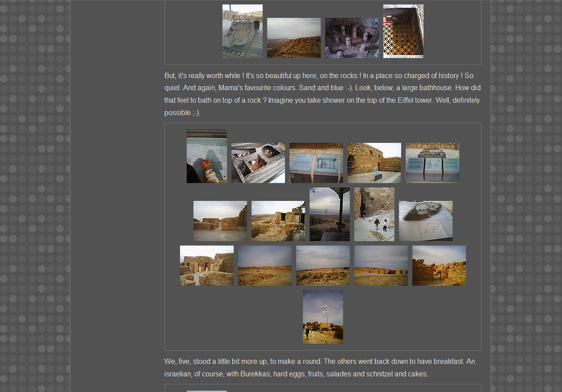Open the three info panels under model photo
This screenshot has width=562, height=392.
pos(432,163)
